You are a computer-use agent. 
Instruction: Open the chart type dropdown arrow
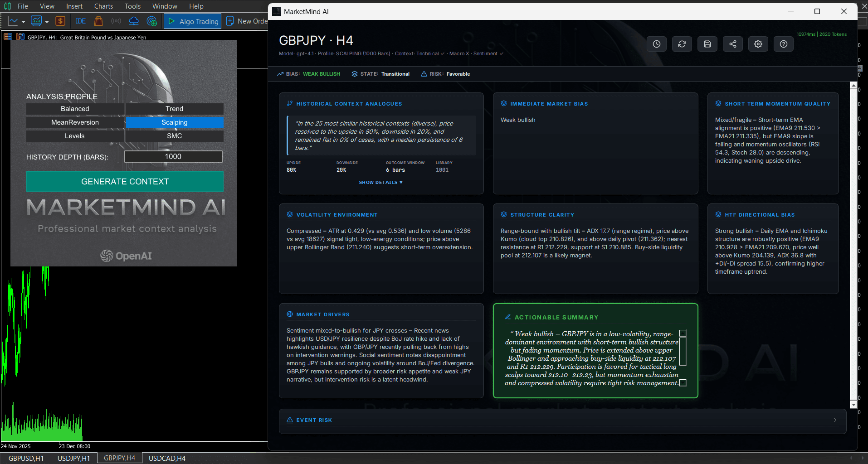click(23, 22)
